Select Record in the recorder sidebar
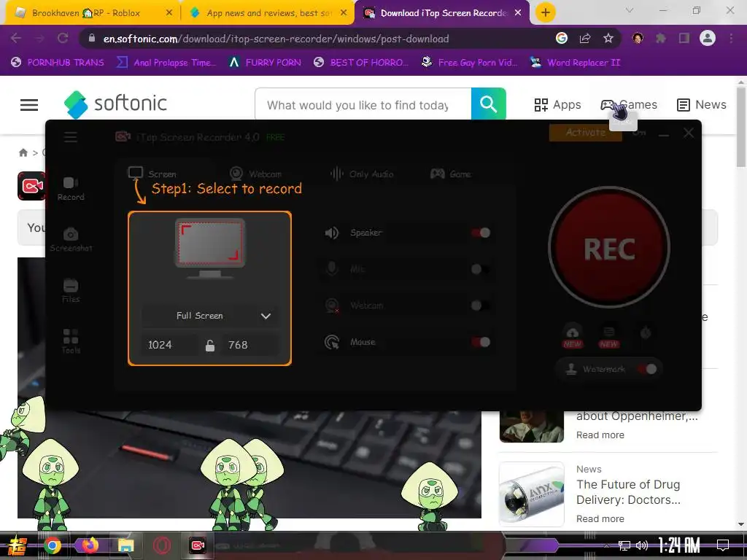The width and height of the screenshot is (747, 560). pyautogui.click(x=71, y=189)
